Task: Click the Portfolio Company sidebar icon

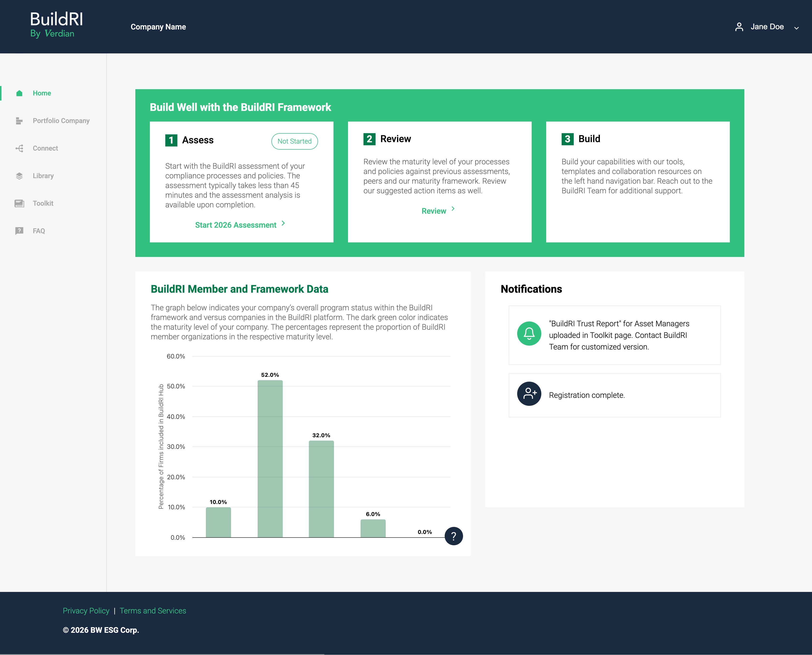Action: pos(19,121)
